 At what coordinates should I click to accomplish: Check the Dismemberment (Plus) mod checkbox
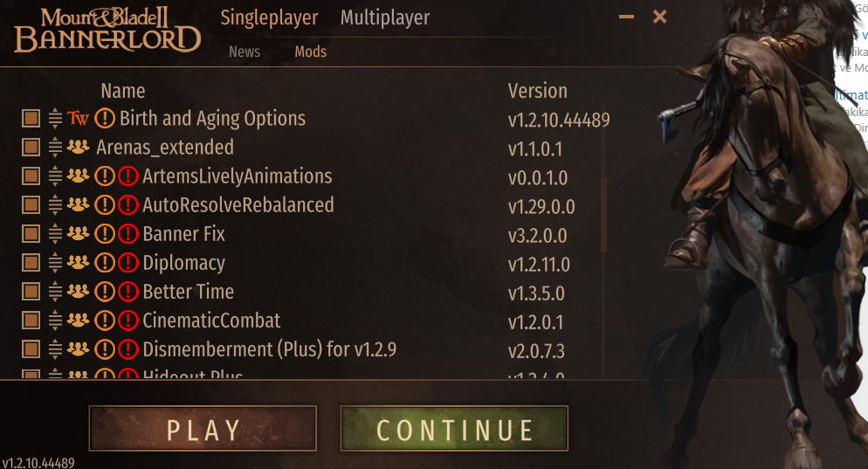tap(31, 348)
